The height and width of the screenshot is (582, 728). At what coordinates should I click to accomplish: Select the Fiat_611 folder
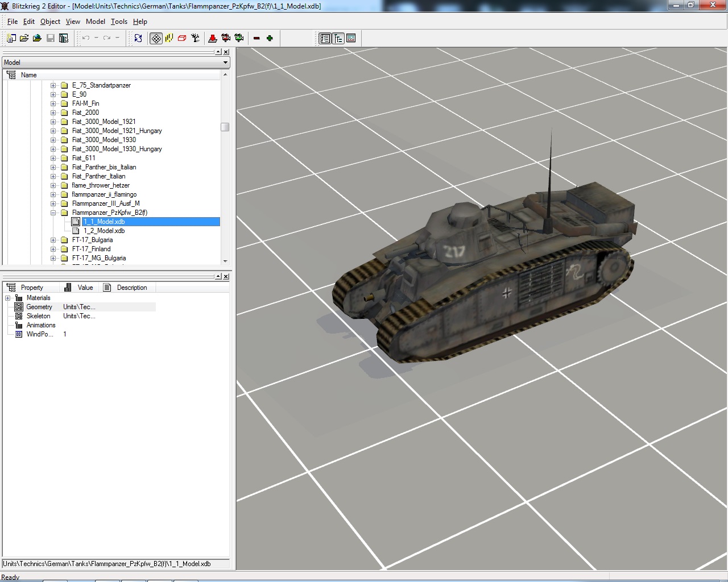[x=84, y=158]
